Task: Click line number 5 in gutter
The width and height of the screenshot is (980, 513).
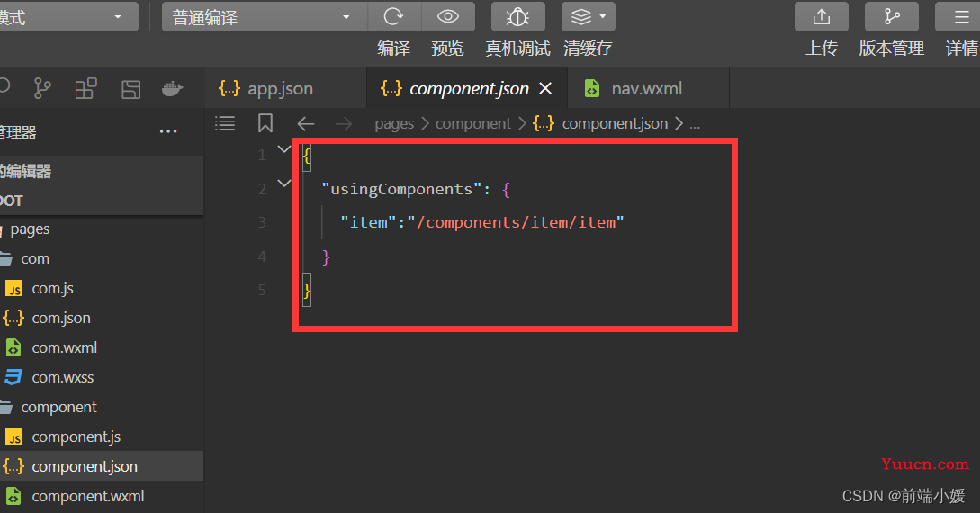Action: [x=262, y=290]
